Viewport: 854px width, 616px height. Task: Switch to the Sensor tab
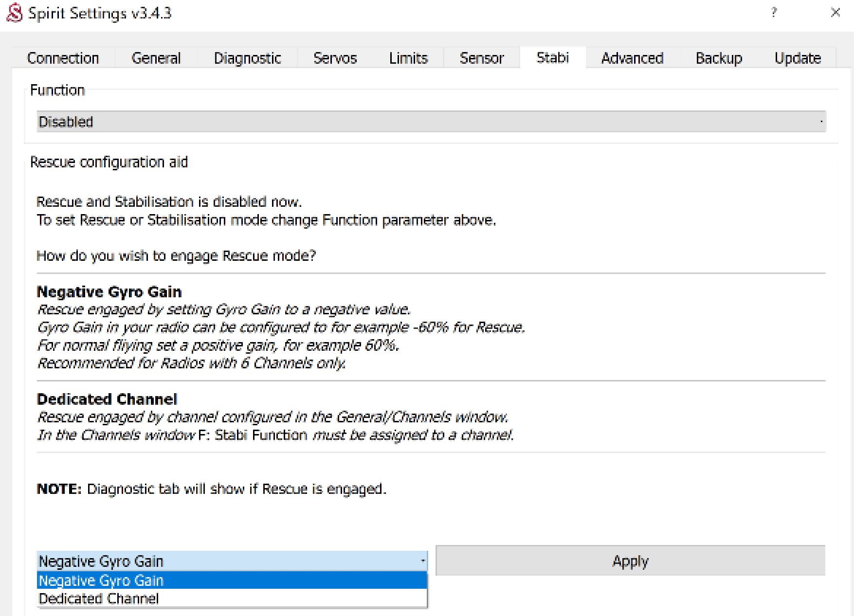tap(481, 58)
